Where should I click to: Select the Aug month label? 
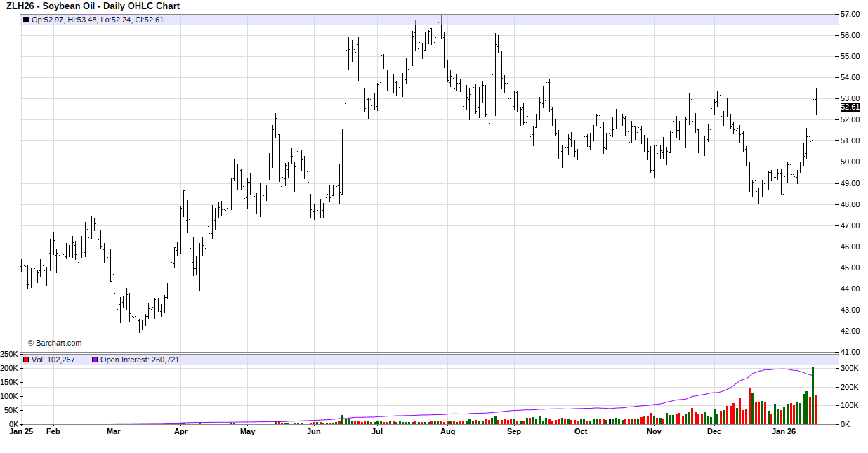pyautogui.click(x=447, y=432)
